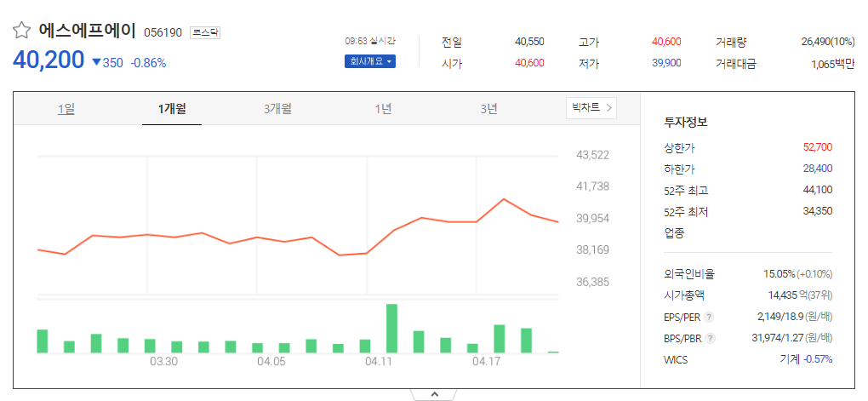
Task: Click 저가 value 39,900
Action: pyautogui.click(x=666, y=64)
